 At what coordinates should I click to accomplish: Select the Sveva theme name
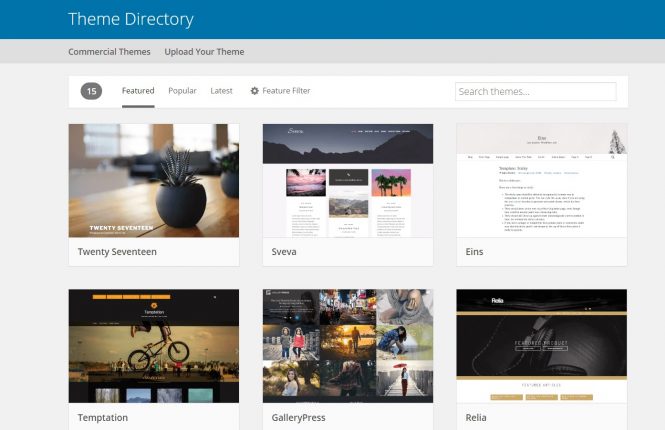click(x=284, y=252)
